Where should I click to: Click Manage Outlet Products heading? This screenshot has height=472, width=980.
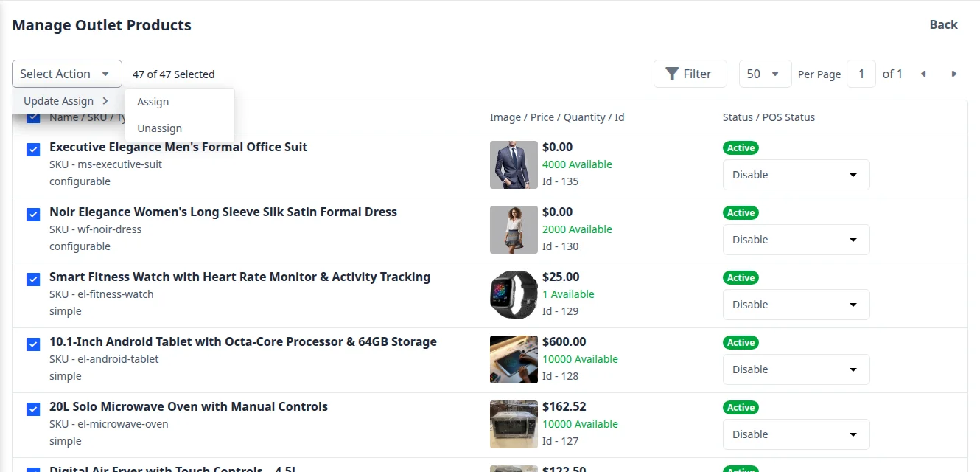102,25
